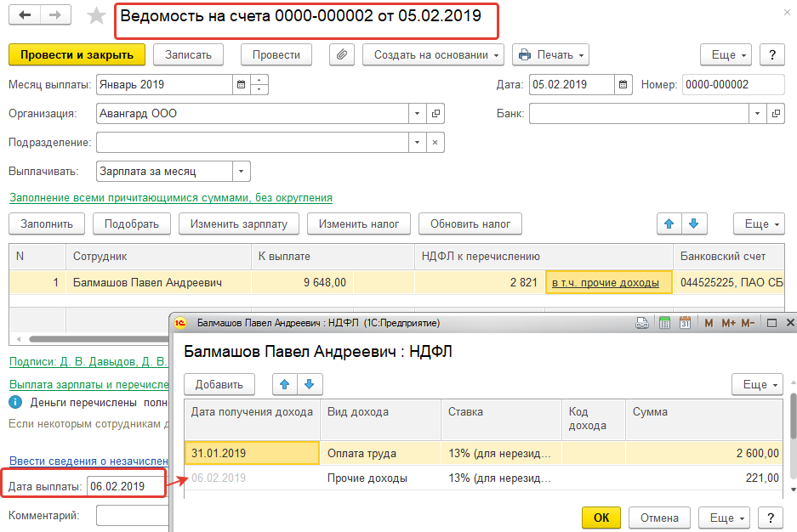
Task: Expand the Подразделение dropdown list
Action: (x=418, y=143)
